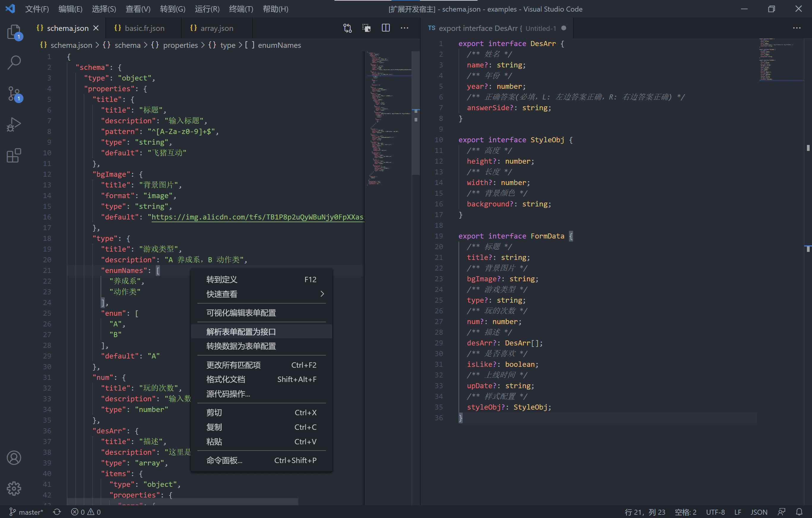Select 解析表单配置为接口 in context menu
Viewport: 812px width, 518px height.
pos(241,332)
